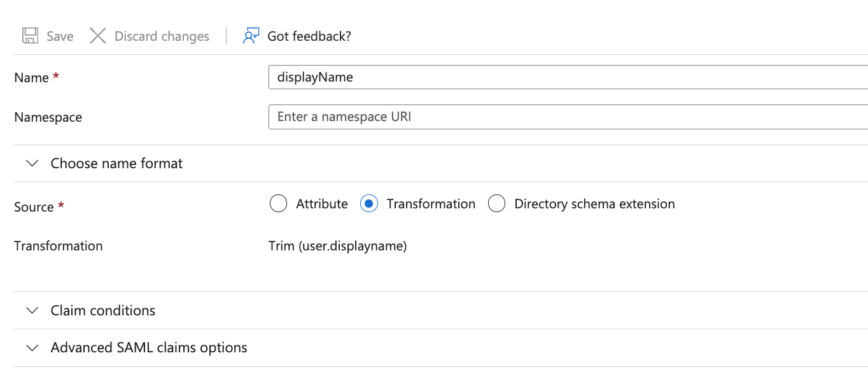Click the Directory schema extension label text

pyautogui.click(x=594, y=204)
